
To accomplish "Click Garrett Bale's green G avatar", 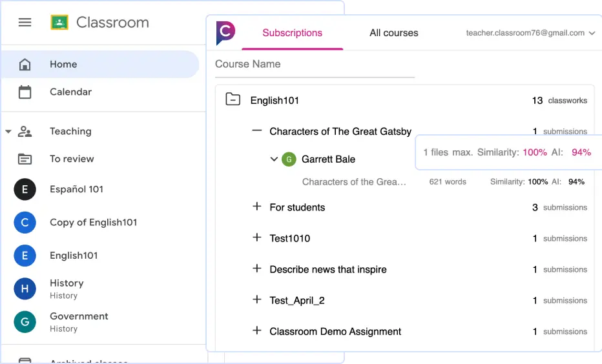I will [289, 159].
